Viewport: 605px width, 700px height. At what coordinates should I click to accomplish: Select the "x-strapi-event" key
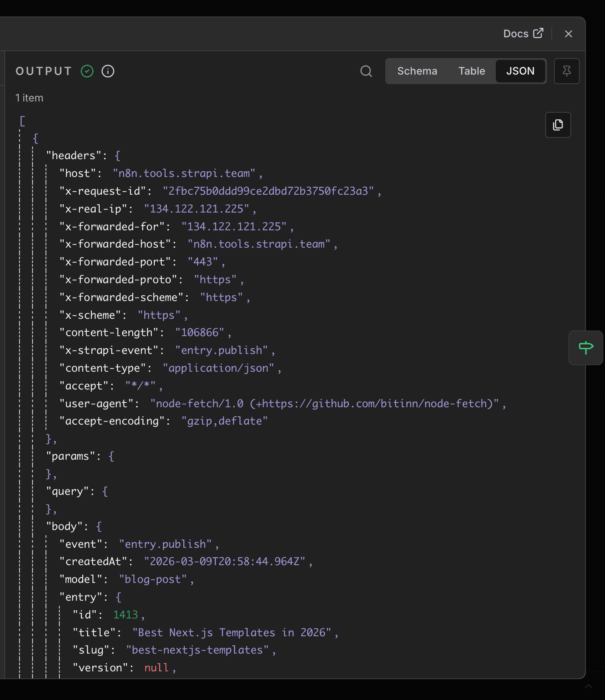click(x=109, y=350)
